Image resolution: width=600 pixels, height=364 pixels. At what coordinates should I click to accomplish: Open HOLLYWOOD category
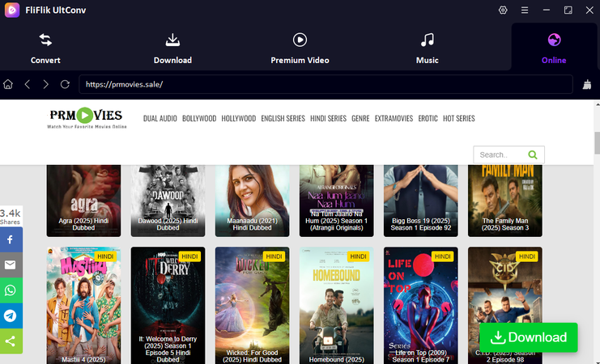(238, 119)
